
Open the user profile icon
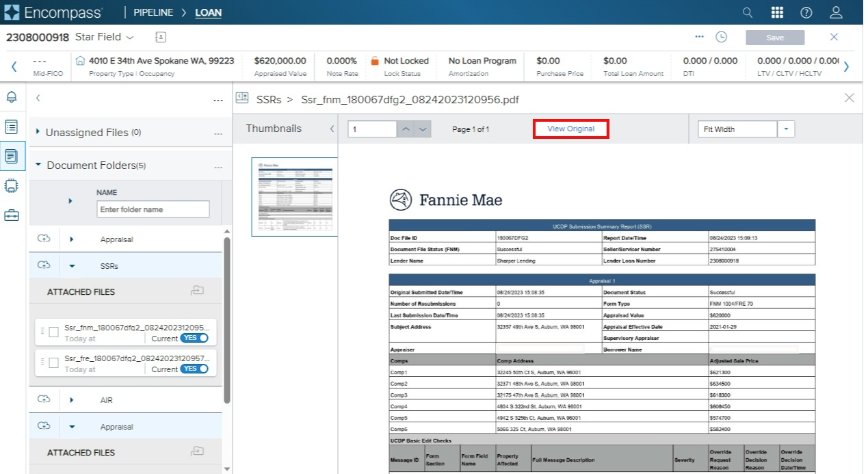point(836,12)
